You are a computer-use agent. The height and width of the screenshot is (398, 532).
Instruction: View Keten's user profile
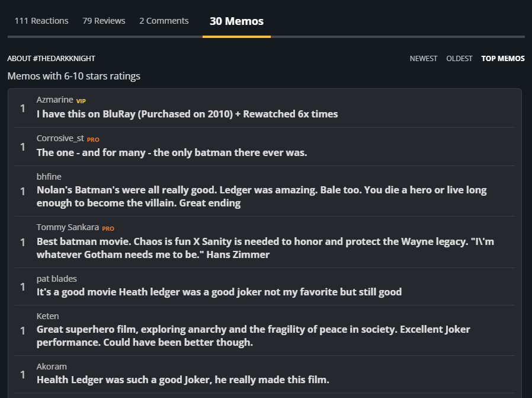(x=48, y=316)
